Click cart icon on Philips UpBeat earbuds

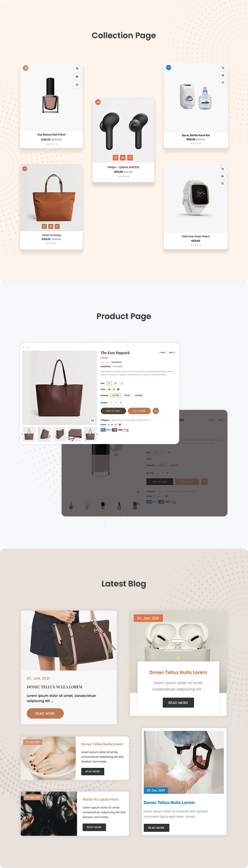[x=116, y=158]
